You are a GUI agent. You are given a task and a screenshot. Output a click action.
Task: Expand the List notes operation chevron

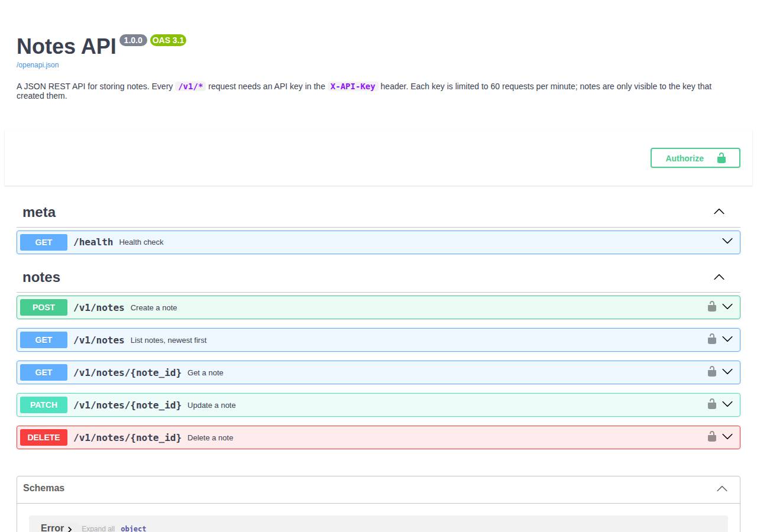point(727,339)
